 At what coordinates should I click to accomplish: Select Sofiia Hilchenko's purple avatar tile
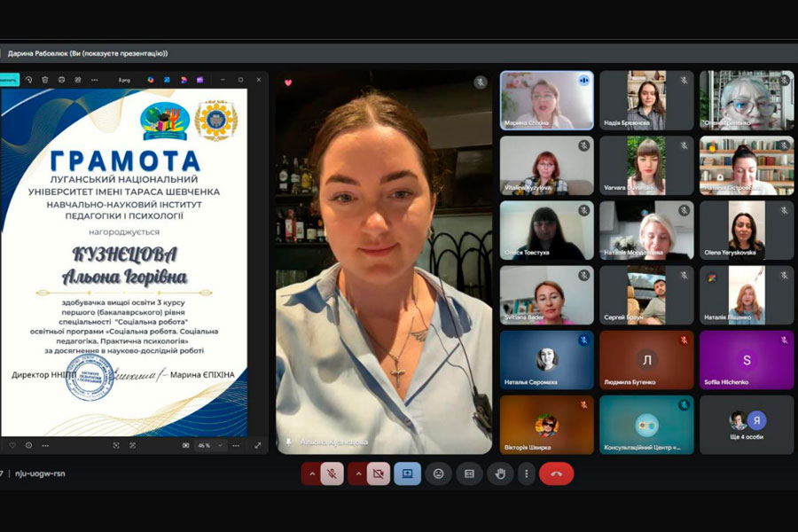(747, 360)
